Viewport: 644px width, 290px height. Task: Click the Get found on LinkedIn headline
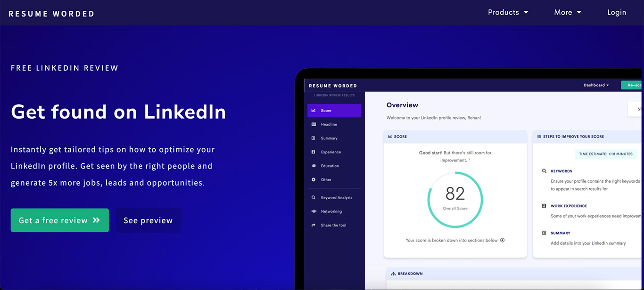pos(118,112)
